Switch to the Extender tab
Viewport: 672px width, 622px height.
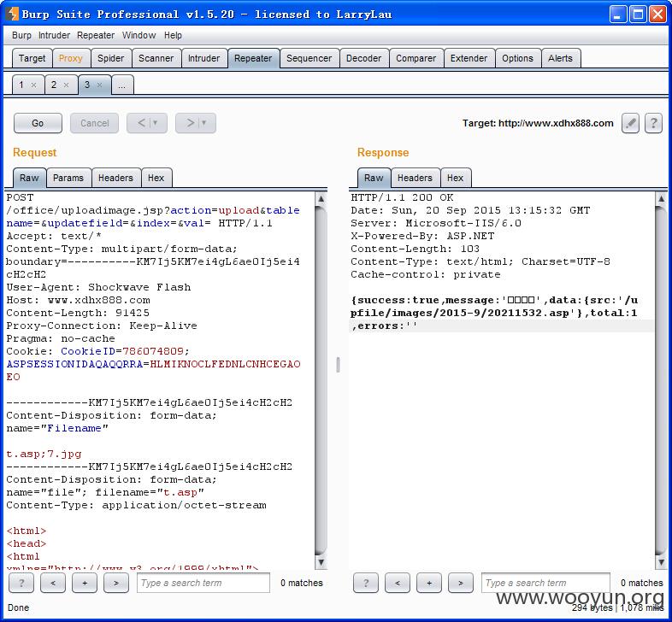click(x=469, y=58)
